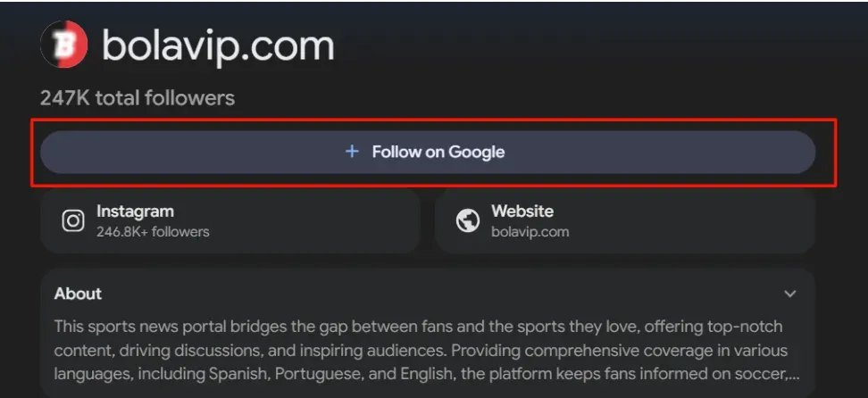
Task: Click the Website globe icon
Action: coord(468,220)
